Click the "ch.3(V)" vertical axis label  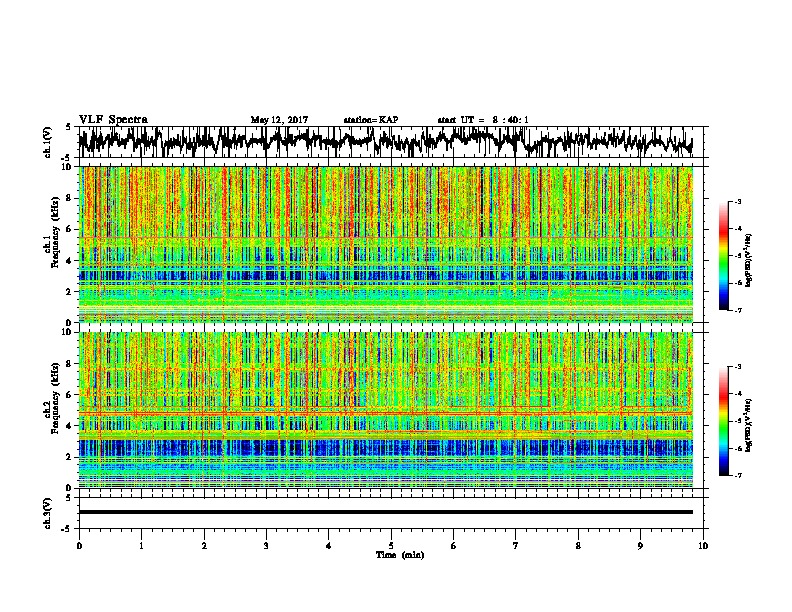pyautogui.click(x=48, y=513)
